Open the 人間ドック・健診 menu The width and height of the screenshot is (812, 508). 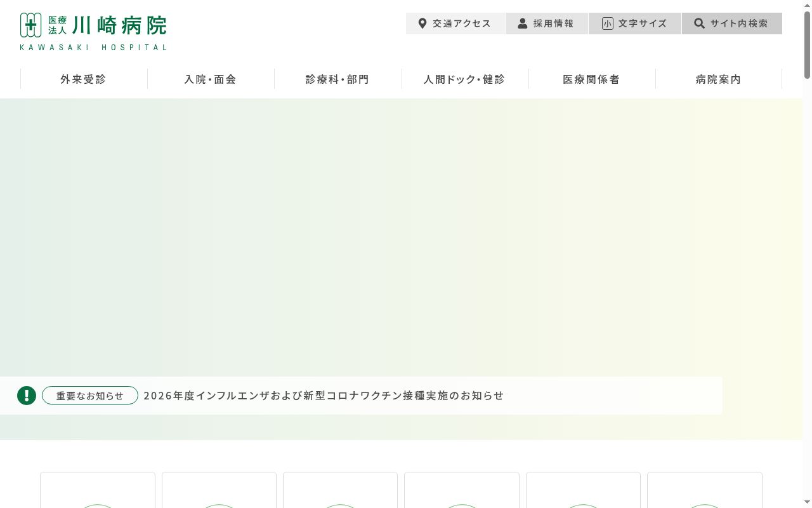pos(464,79)
